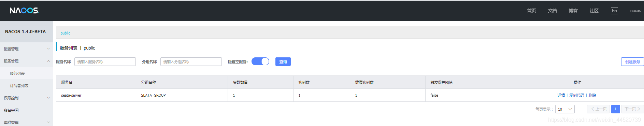This screenshot has width=644, height=126.
Task: Focus the 分组名称 input field
Action: (191, 62)
